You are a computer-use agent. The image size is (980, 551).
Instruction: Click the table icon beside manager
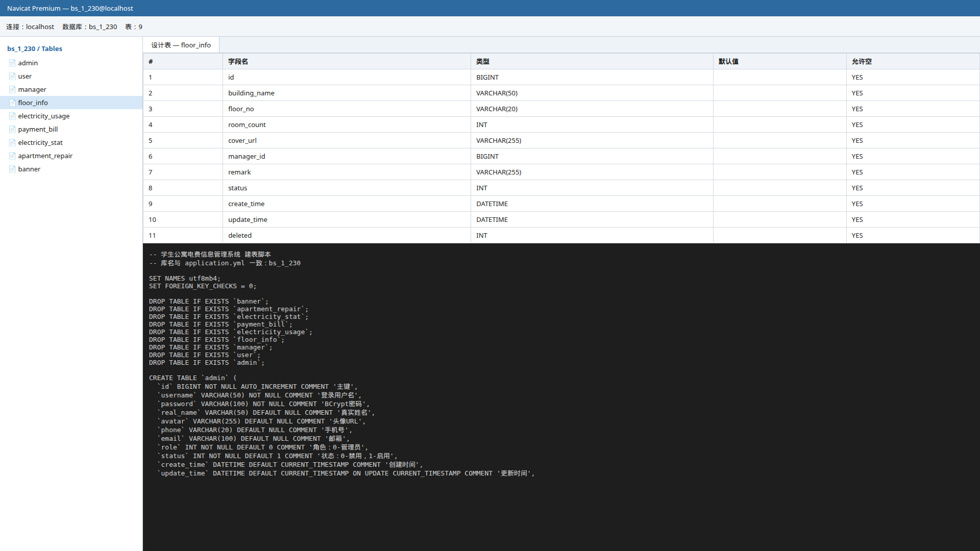tap(12, 89)
